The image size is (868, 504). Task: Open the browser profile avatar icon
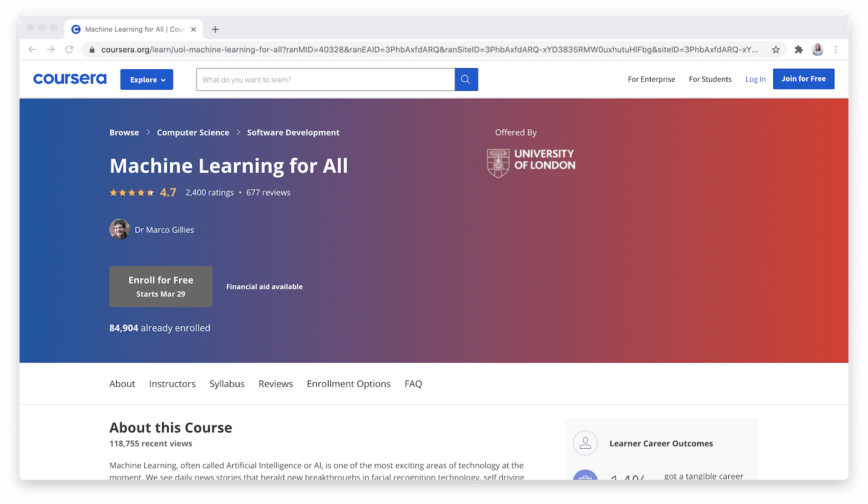point(817,49)
